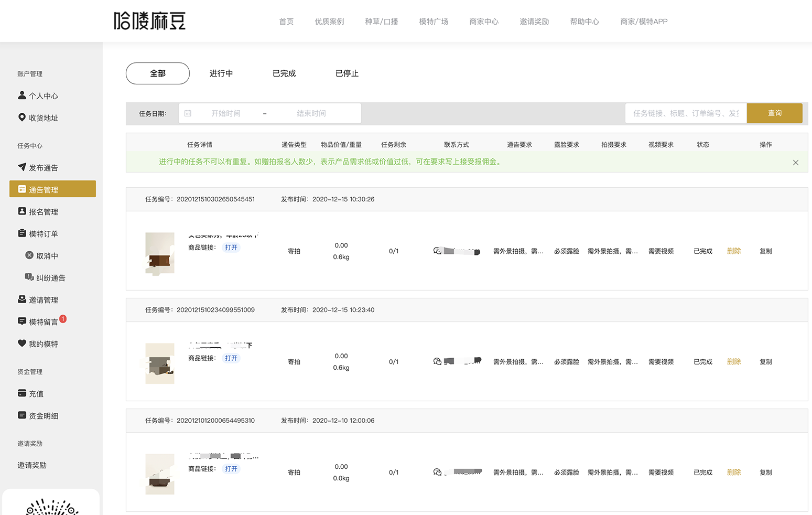Viewport: 812px width, 515px height.
Task: Click the 开始时间 date input field
Action: click(226, 113)
